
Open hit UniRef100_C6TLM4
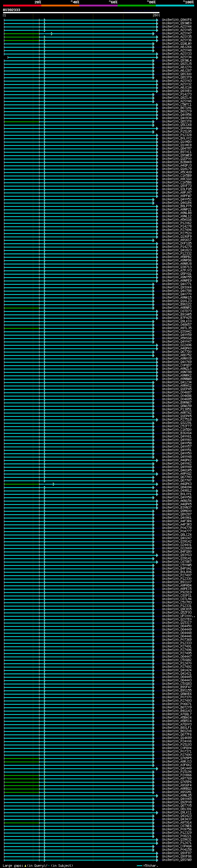coord(177,599)
